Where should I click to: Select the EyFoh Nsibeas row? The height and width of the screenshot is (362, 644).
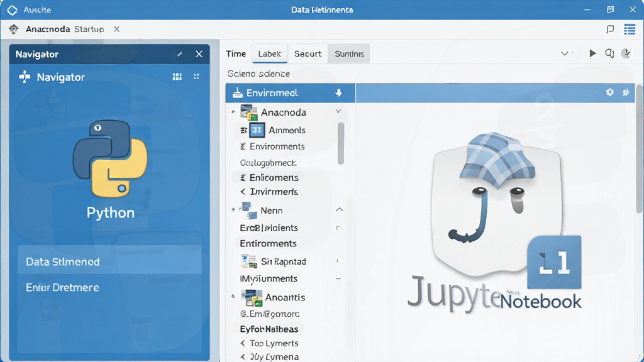pyautogui.click(x=269, y=329)
